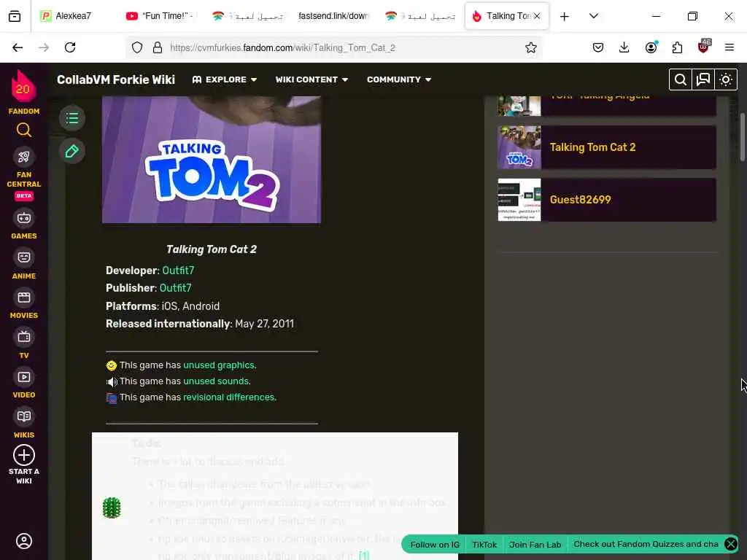The height and width of the screenshot is (560, 747).
Task: Open the Games controller icon
Action: pyautogui.click(x=24, y=218)
